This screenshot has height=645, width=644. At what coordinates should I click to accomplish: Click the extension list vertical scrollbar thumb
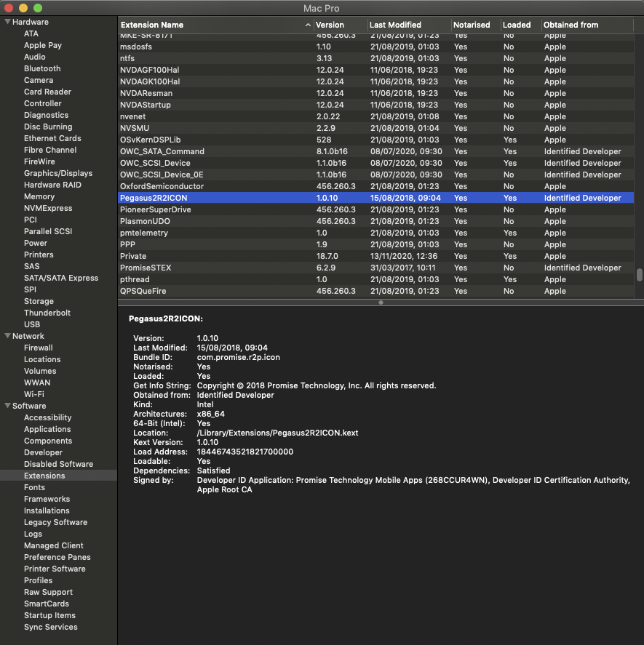click(640, 275)
